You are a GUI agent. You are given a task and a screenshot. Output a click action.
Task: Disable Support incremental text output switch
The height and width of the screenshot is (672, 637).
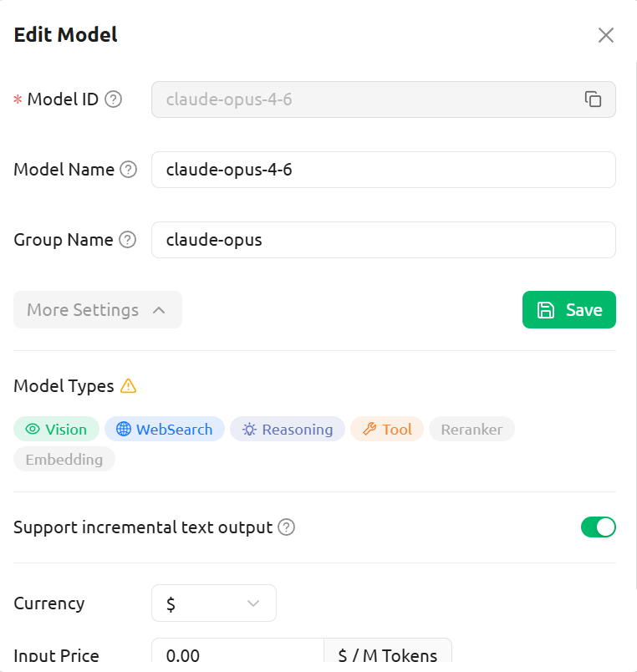pos(598,527)
